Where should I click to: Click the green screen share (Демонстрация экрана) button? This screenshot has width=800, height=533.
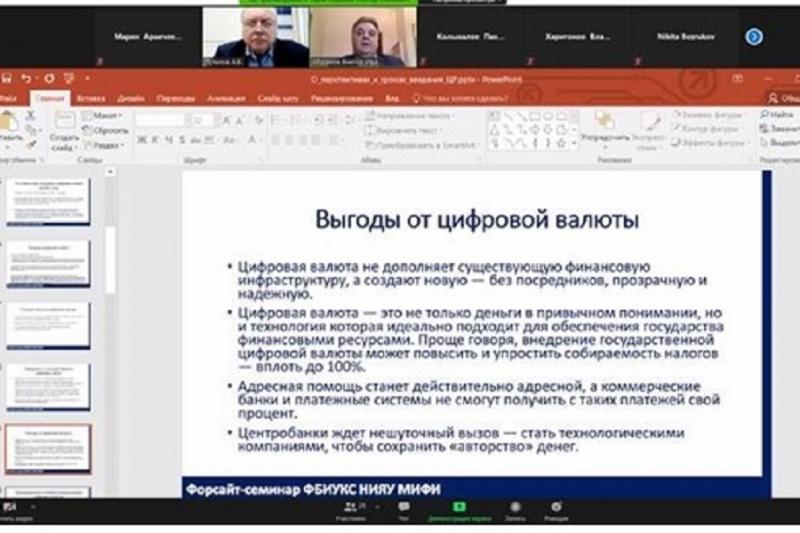coord(459,511)
